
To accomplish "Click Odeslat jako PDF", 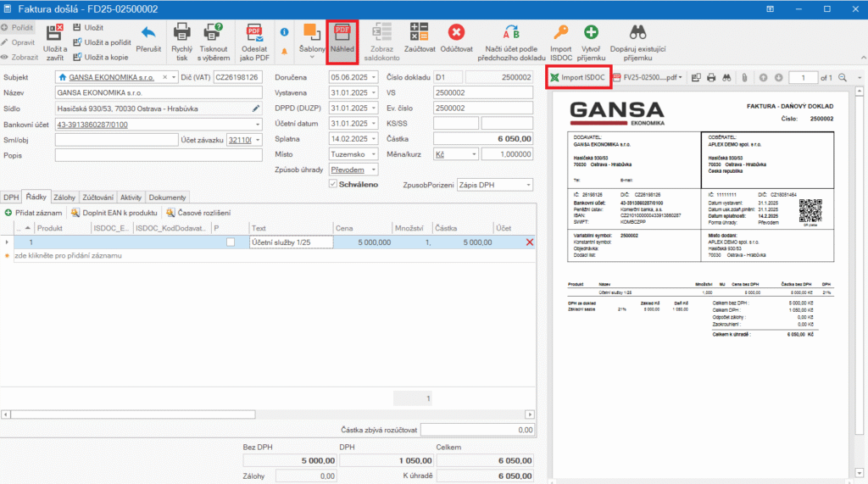I will [x=254, y=42].
